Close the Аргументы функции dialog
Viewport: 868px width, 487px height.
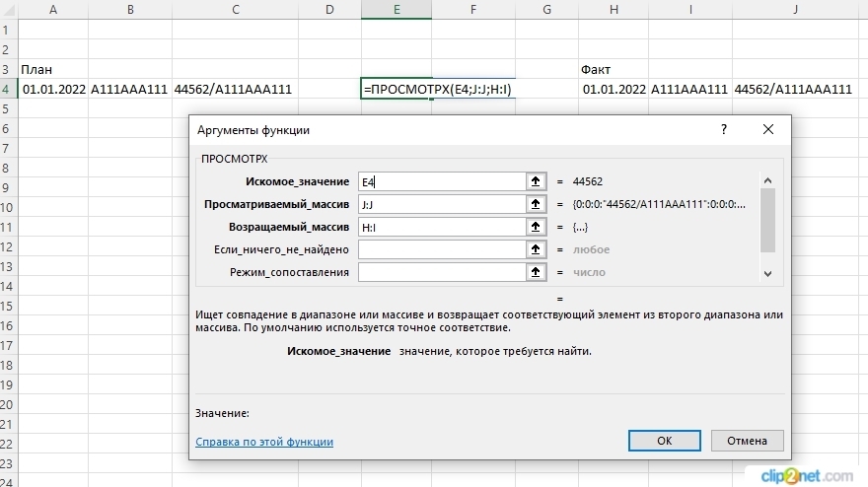click(769, 129)
